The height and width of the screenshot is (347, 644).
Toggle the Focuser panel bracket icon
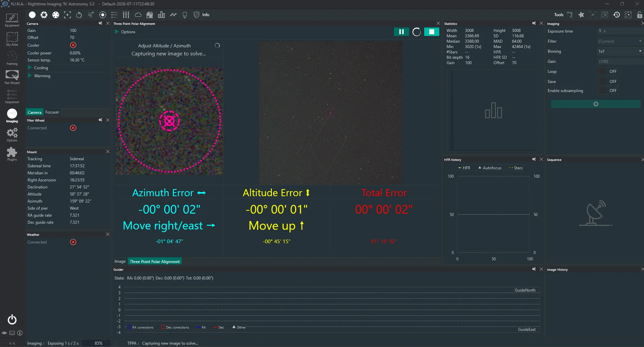click(x=67, y=15)
